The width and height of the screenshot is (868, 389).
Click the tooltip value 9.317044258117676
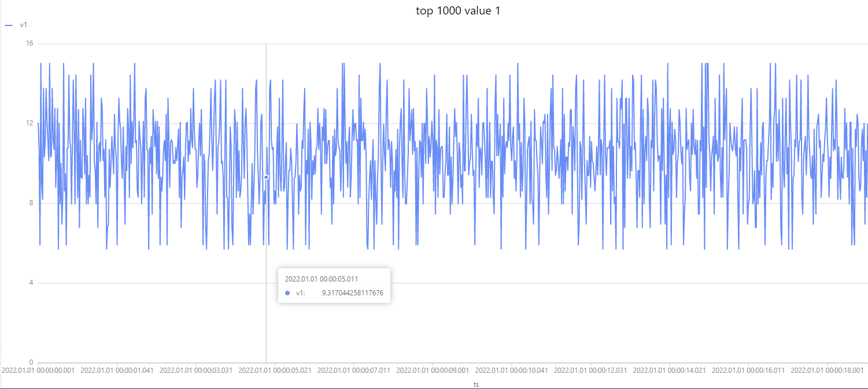coord(352,293)
